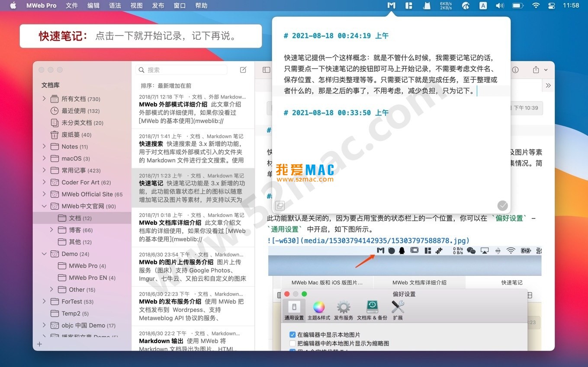Open Control Center from menu bar

pyautogui.click(x=552, y=6)
